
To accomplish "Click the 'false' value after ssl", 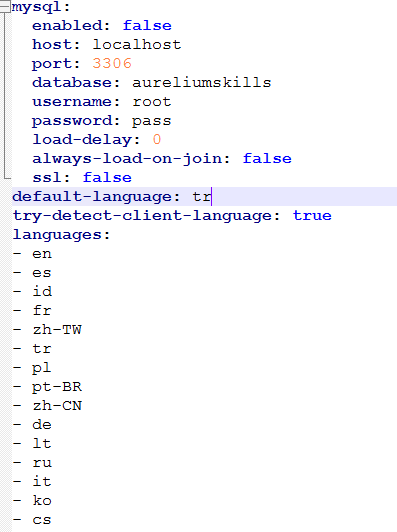I will [x=107, y=178].
